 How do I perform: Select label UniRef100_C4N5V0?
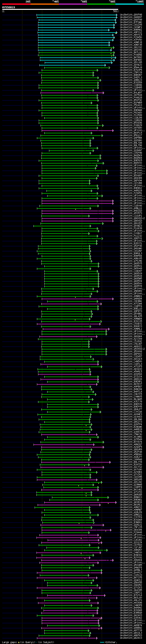(x=131, y=361)
